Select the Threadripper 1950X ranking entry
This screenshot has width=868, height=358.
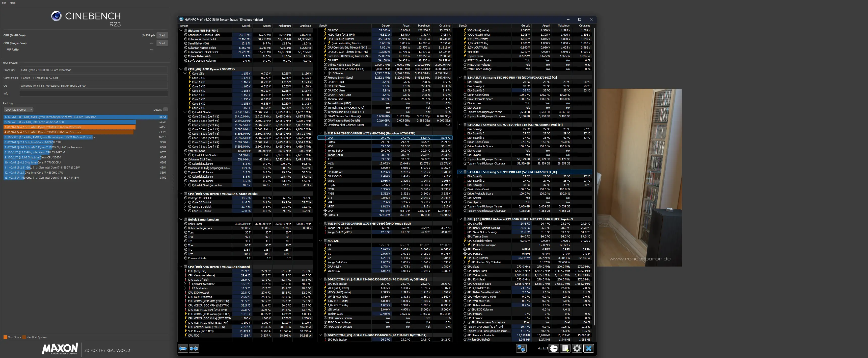(x=85, y=137)
